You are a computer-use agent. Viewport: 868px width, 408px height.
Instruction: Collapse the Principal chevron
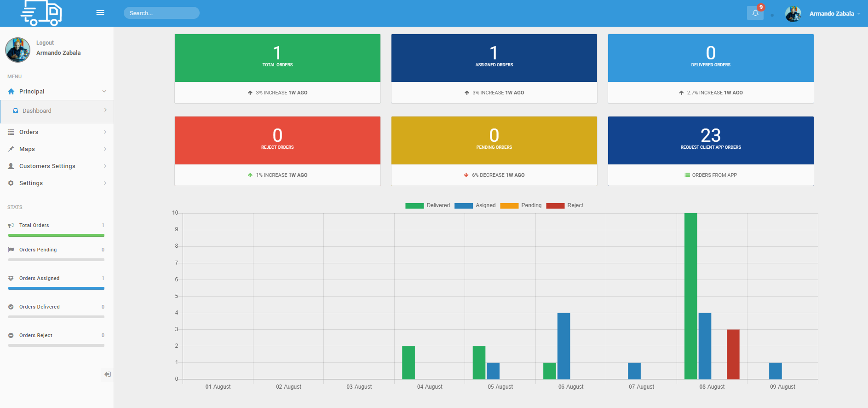click(104, 92)
